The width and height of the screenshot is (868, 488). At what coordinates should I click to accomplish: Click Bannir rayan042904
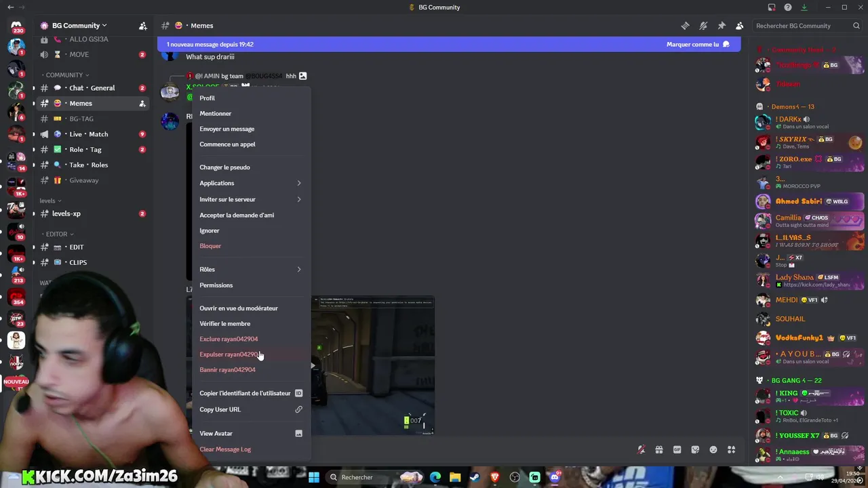click(250, 369)
